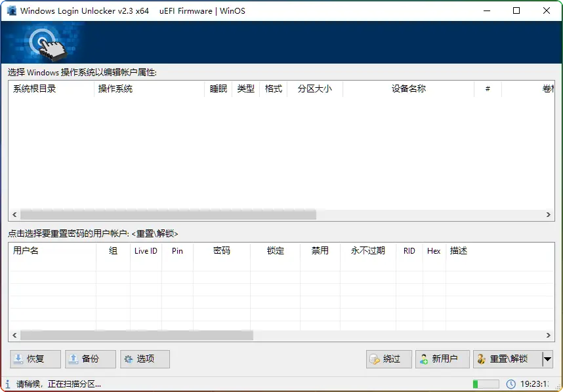Click the 绕过 bypass button
Screen dimensions: 563x392
tap(389, 359)
